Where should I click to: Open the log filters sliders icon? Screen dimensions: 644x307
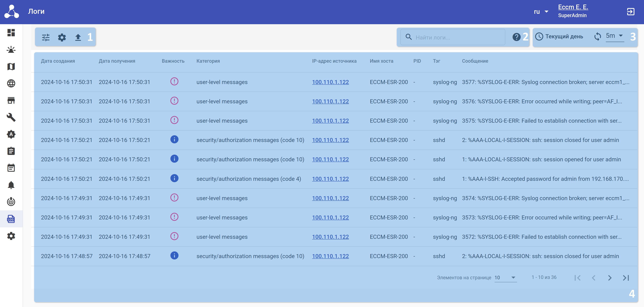point(46,37)
